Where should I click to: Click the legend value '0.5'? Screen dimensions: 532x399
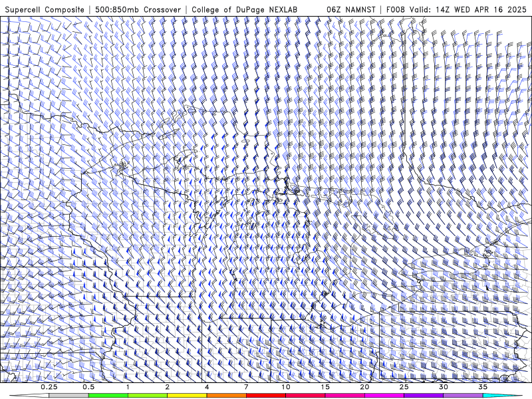click(88, 387)
